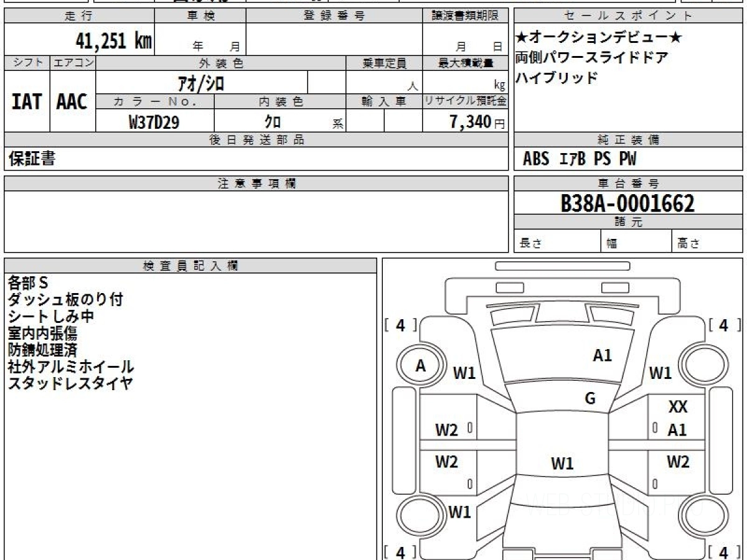The height and width of the screenshot is (560, 747).
Task: Click the ハイブリッド sales point
Action: tap(557, 78)
